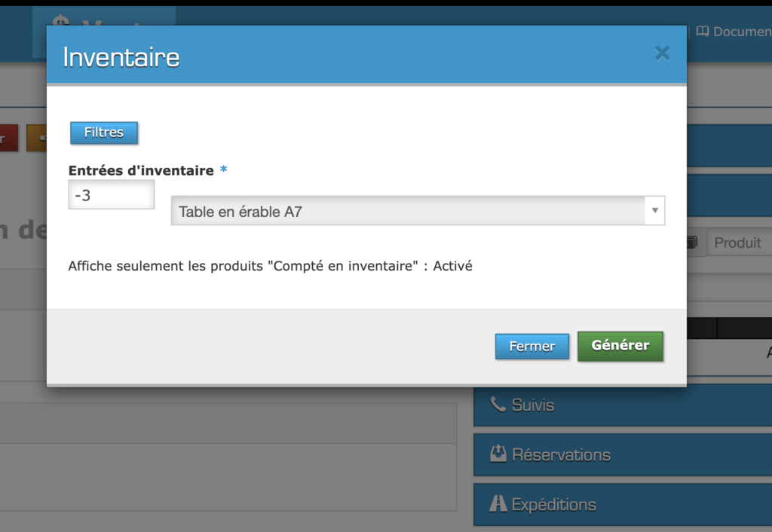Click the orange button behind the dialog
Image resolution: width=772 pixels, height=532 pixels.
point(36,138)
